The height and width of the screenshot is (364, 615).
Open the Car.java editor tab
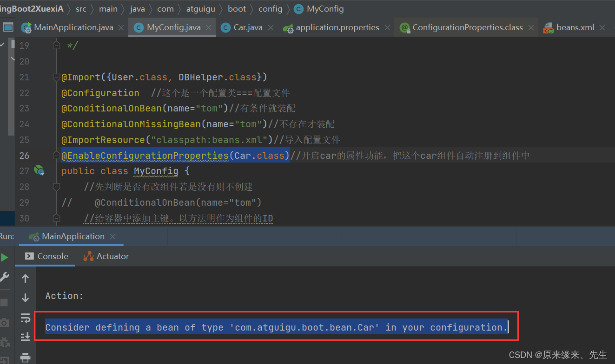pyautogui.click(x=248, y=27)
